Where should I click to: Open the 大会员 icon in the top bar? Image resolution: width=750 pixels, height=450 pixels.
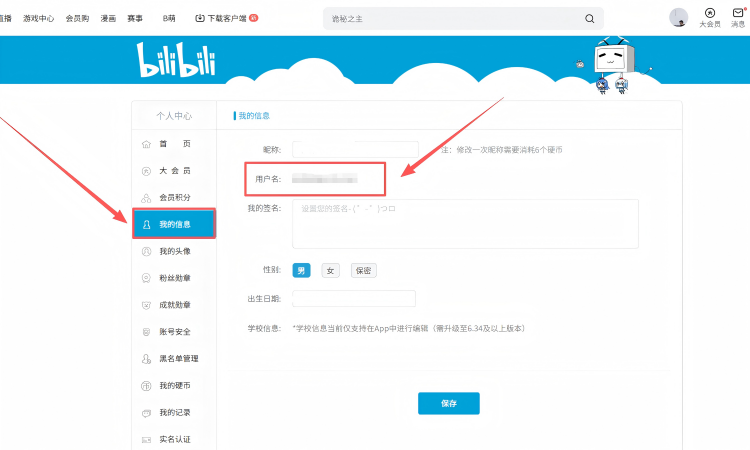click(710, 13)
